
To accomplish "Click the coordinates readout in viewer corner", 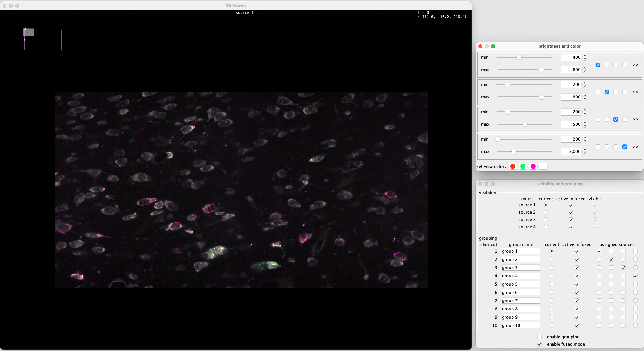I will (442, 17).
